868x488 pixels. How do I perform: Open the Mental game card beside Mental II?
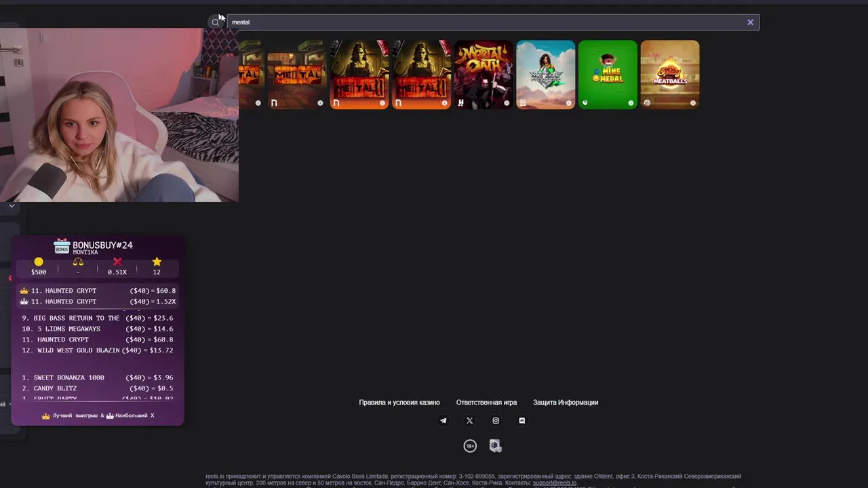pos(296,75)
